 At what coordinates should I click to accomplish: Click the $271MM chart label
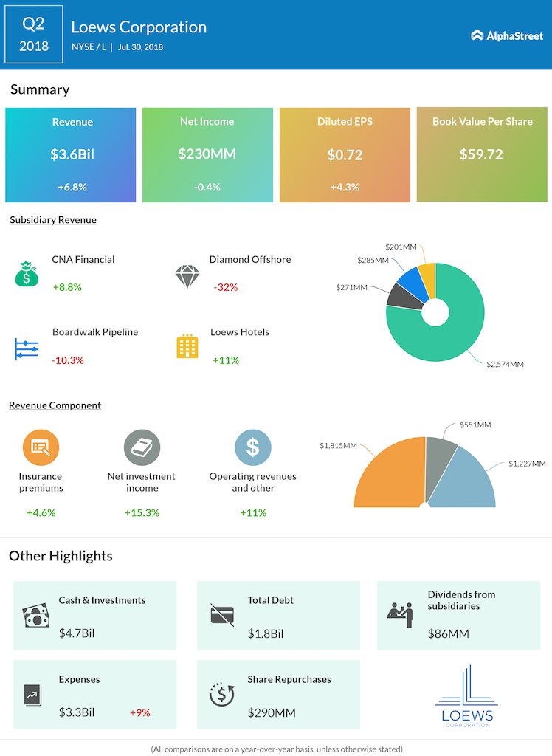point(351,287)
